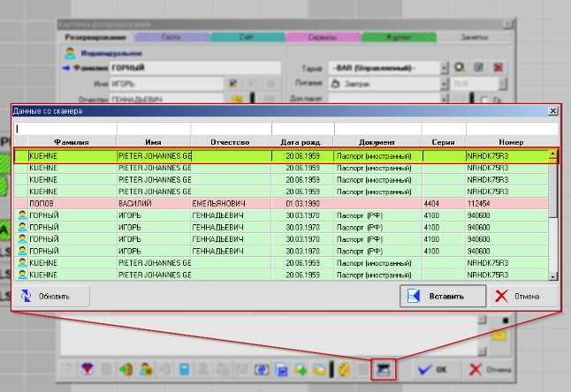Expand the Тариф BAR dropdown

443,67
